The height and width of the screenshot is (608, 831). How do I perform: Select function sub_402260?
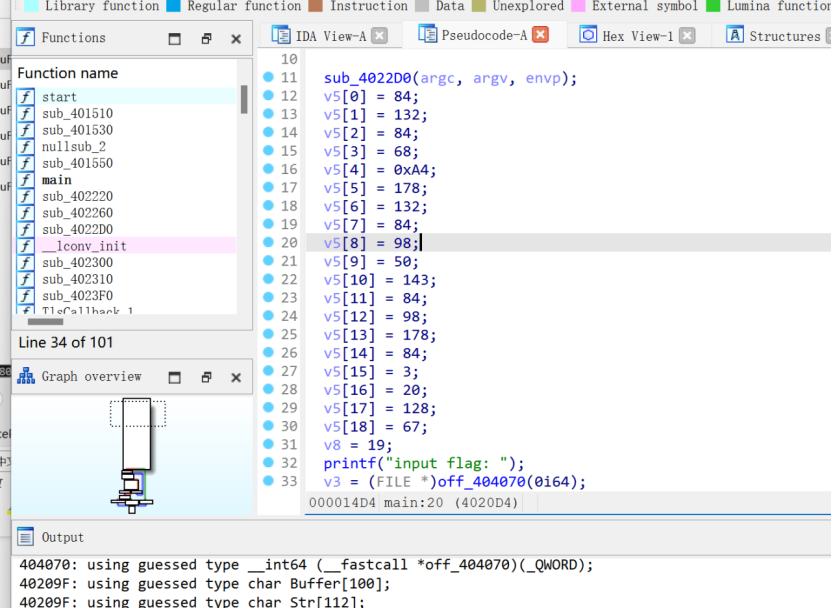tap(125, 213)
